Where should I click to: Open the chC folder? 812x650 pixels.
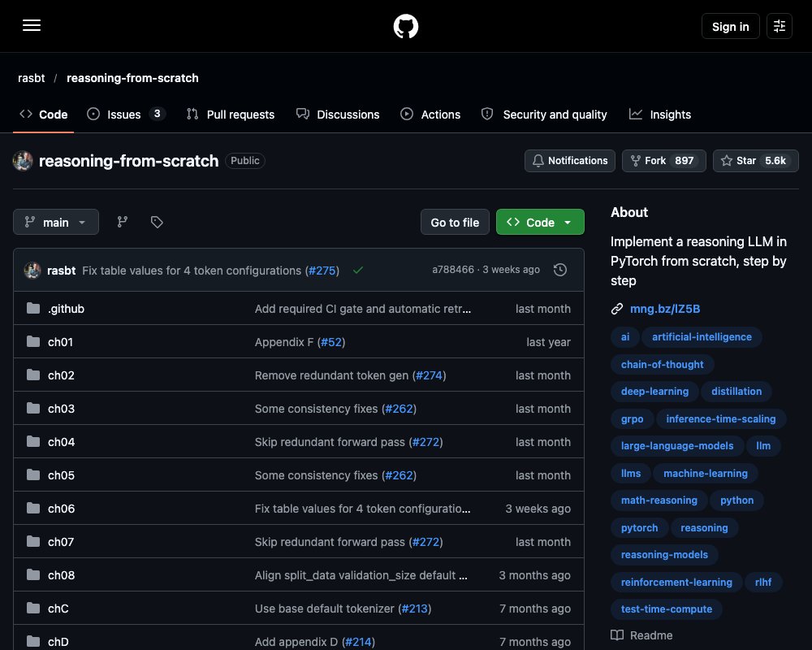click(x=58, y=609)
